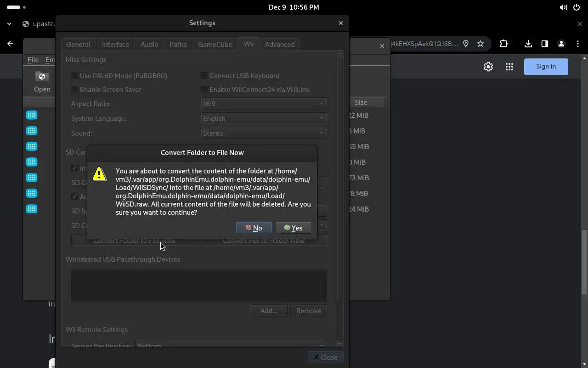Click Convert Folder to File Now button

point(134,241)
